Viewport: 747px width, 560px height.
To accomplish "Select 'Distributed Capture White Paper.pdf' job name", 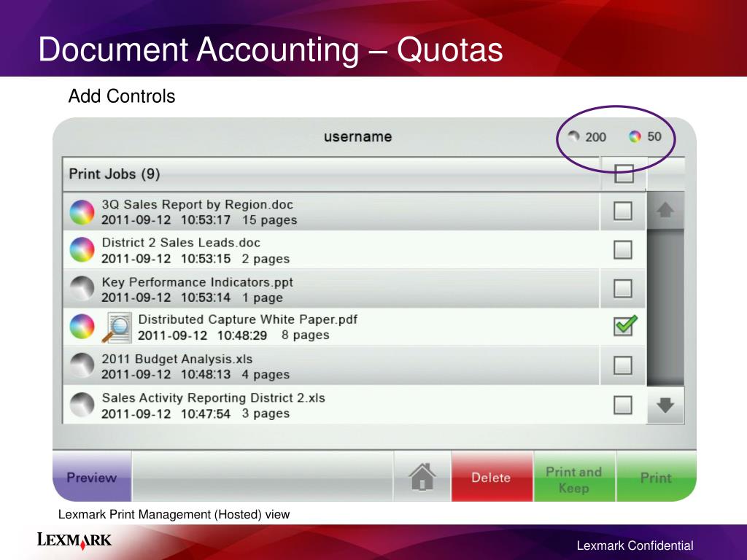I will tap(248, 319).
